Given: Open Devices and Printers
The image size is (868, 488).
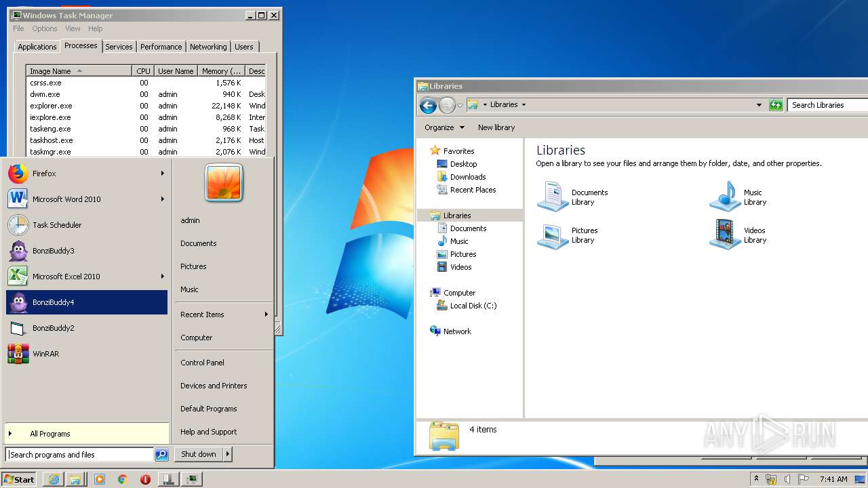Looking at the screenshot, I should tap(214, 386).
